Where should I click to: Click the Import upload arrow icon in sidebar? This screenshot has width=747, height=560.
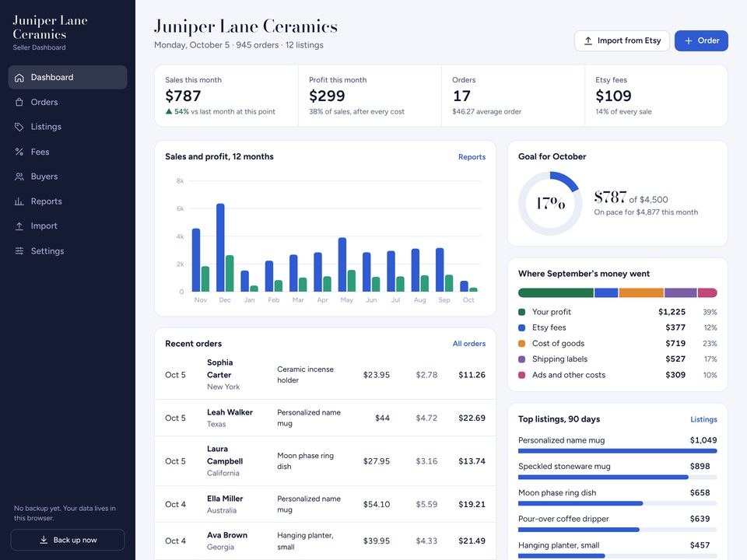[19, 226]
